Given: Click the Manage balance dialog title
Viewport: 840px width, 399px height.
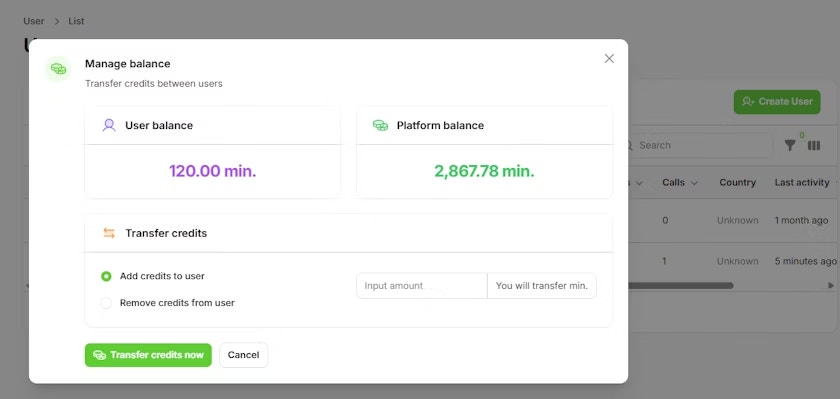Looking at the screenshot, I should tap(128, 64).
